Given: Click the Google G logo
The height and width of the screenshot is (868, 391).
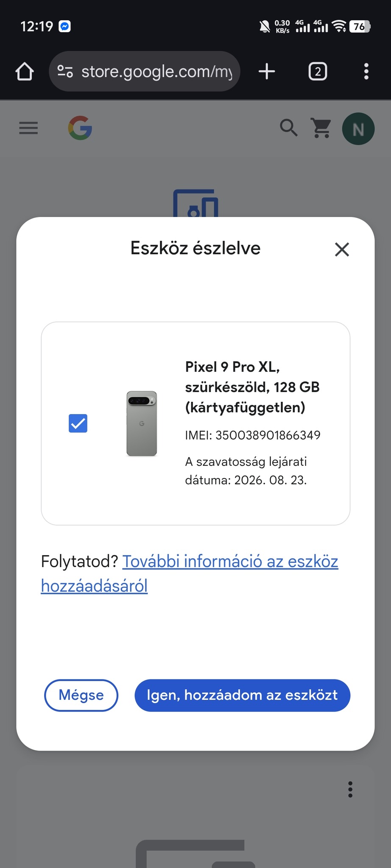Looking at the screenshot, I should 80,128.
